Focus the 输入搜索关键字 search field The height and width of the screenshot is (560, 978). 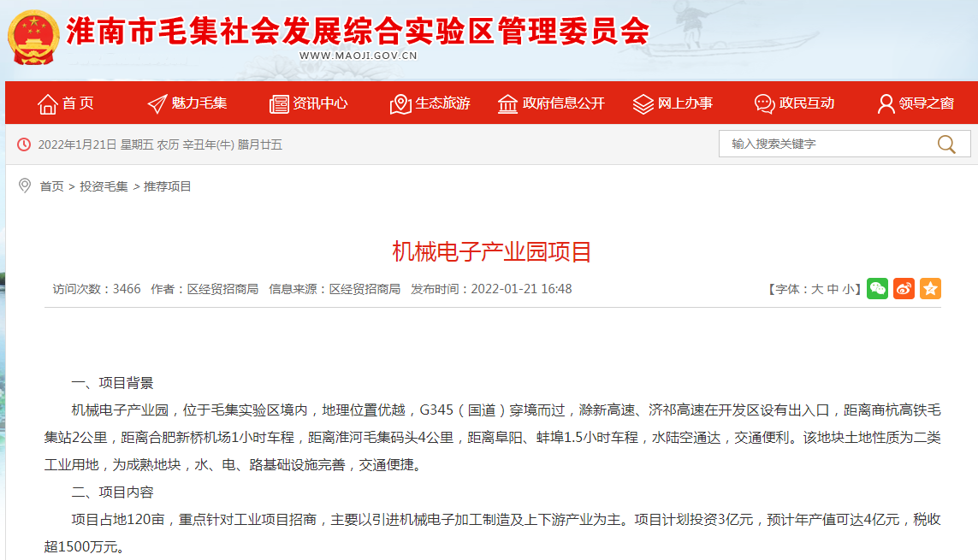click(x=821, y=144)
